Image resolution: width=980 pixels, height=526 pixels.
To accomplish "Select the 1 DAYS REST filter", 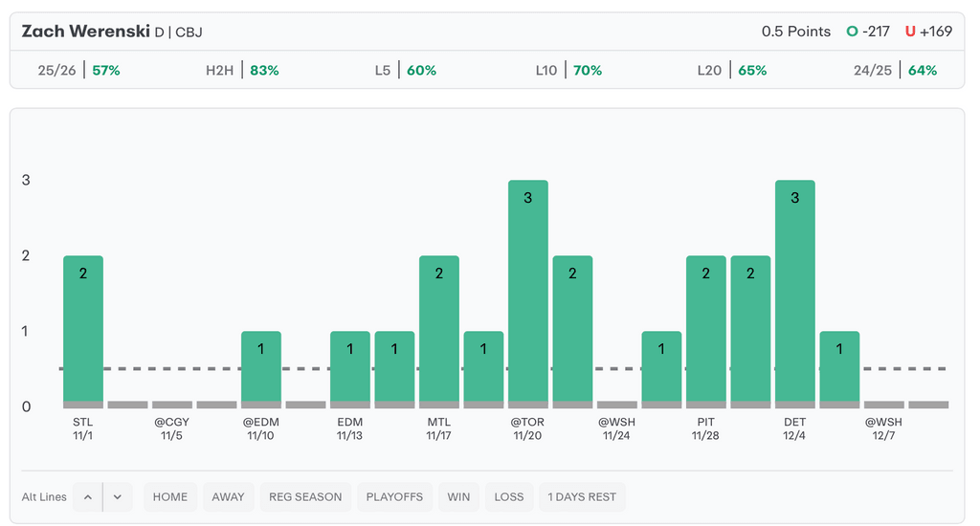I will (582, 497).
